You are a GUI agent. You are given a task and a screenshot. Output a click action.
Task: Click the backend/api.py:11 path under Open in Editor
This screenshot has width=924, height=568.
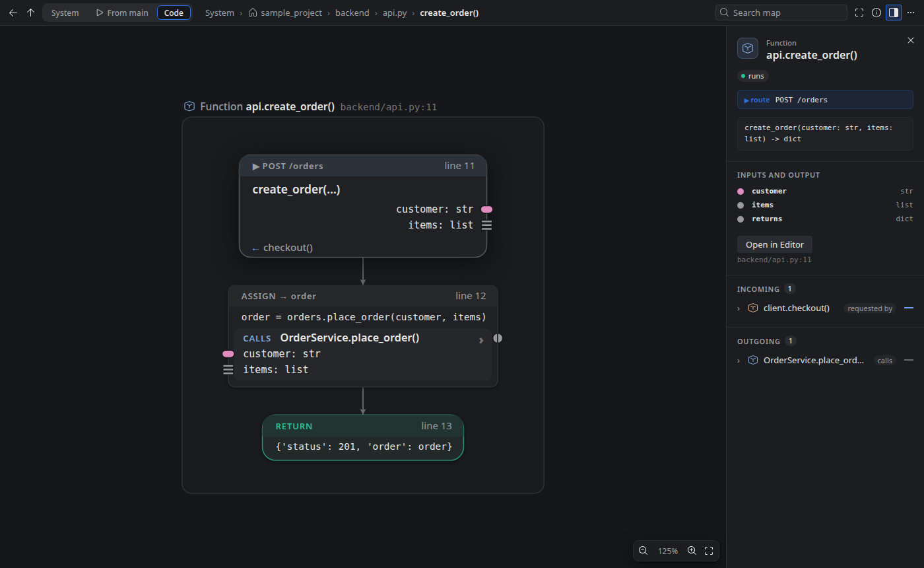click(774, 260)
